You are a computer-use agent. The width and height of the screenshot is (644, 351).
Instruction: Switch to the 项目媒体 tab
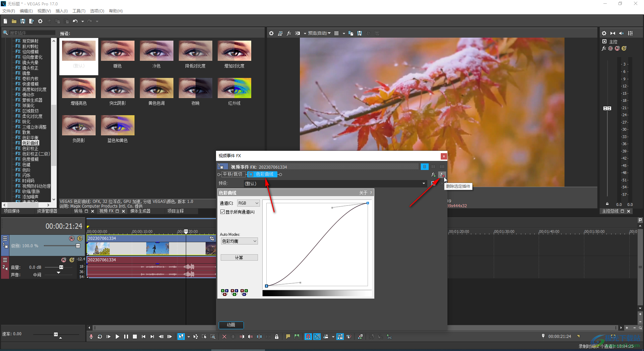click(x=12, y=211)
